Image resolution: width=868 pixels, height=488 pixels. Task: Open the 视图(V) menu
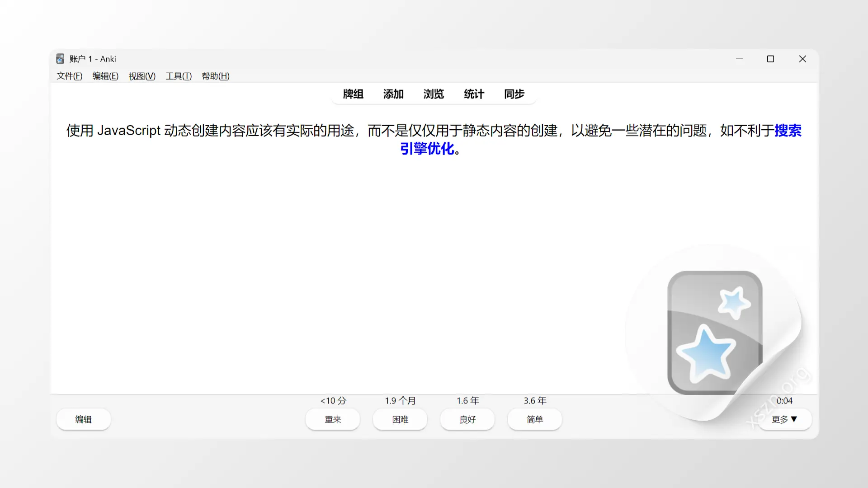(142, 76)
